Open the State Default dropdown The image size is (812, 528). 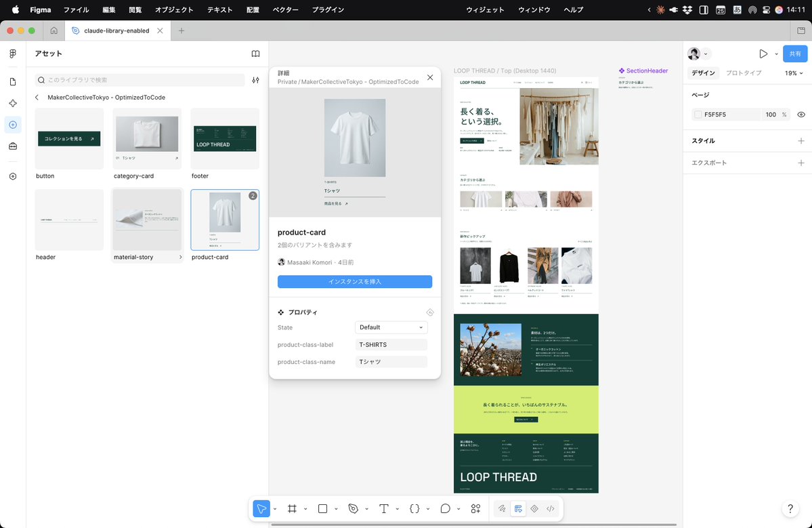pyautogui.click(x=391, y=327)
